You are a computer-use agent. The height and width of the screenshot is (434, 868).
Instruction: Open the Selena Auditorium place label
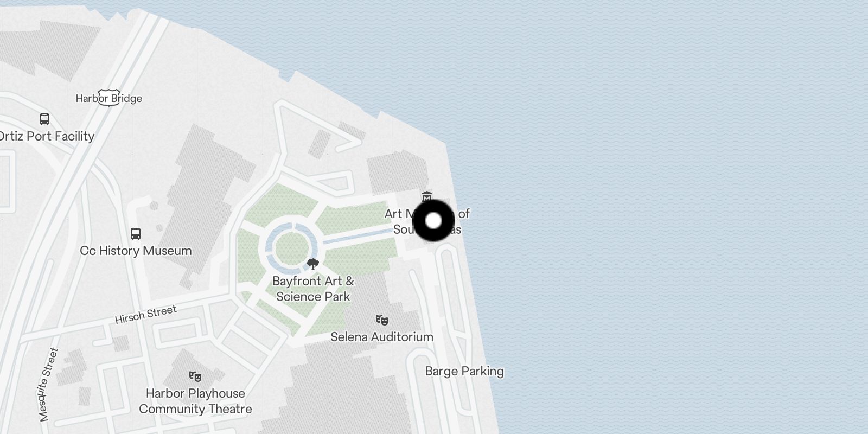coord(382,337)
